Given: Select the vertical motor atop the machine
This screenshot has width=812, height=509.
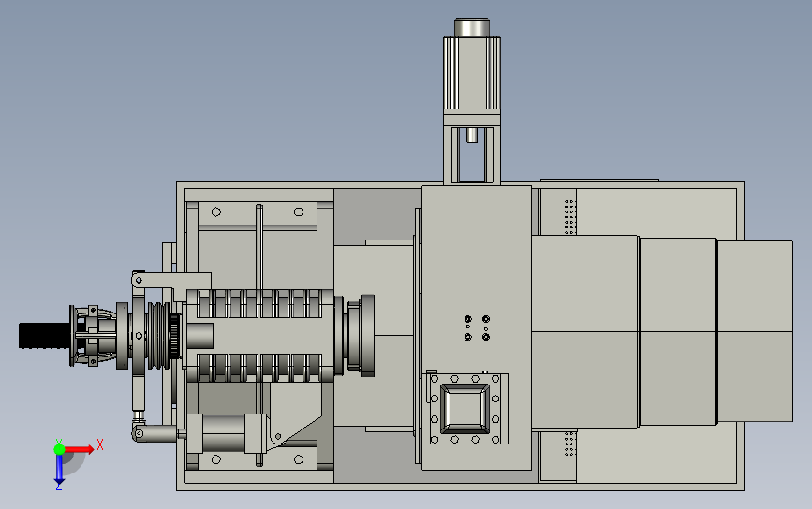Looking at the screenshot, I should tap(472, 65).
